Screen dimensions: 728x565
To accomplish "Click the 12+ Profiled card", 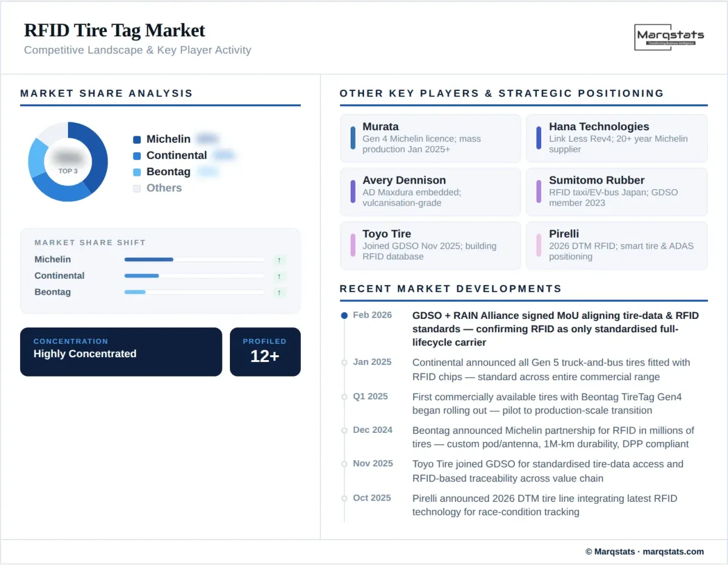I will (265, 352).
